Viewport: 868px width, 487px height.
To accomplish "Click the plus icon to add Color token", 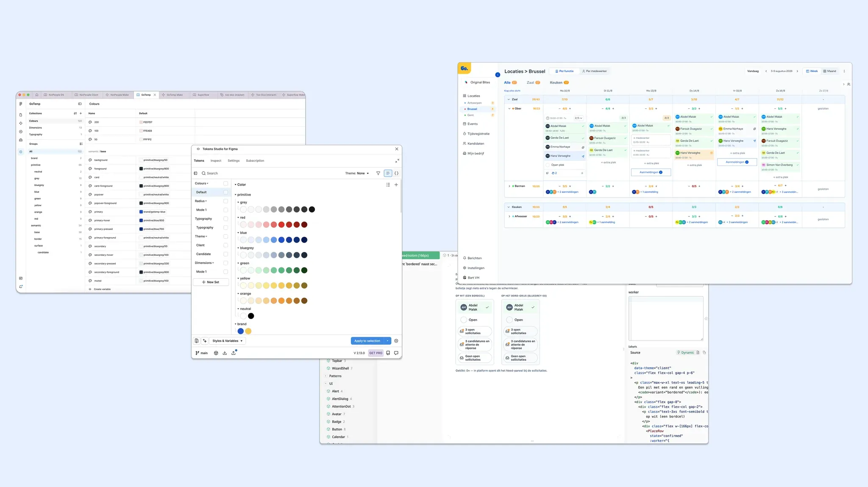I will click(396, 185).
